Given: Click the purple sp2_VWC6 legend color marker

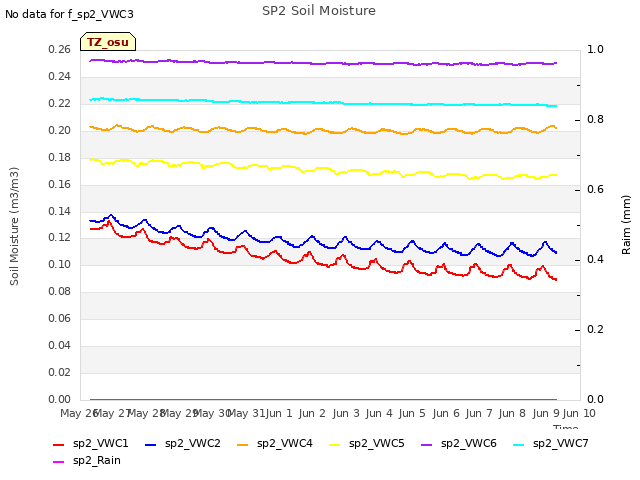Looking at the screenshot, I should coord(427,444).
